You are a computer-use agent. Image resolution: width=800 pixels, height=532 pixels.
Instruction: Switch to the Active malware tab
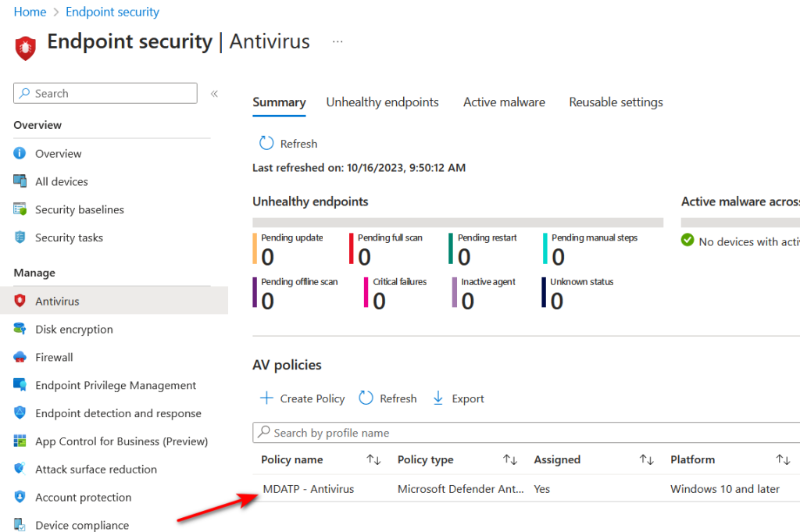(504, 102)
